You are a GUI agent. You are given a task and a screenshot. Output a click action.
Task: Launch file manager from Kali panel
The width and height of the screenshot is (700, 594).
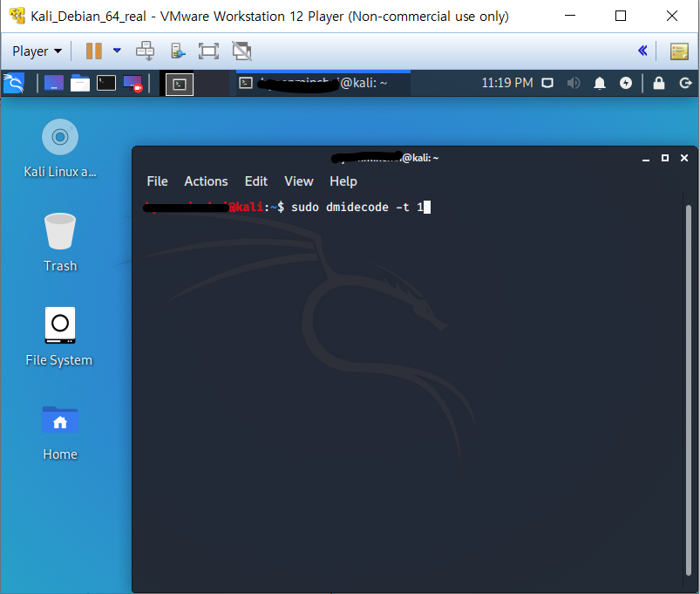click(80, 83)
